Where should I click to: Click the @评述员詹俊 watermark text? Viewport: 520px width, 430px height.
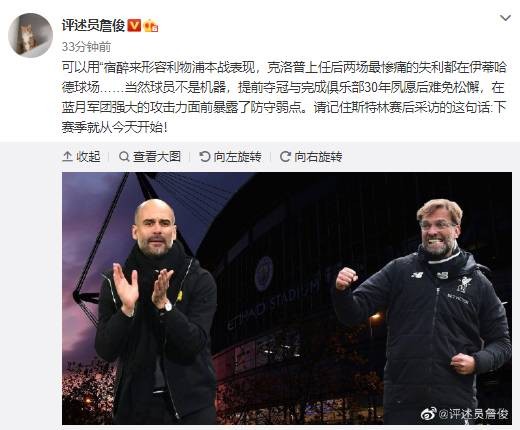tap(473, 414)
